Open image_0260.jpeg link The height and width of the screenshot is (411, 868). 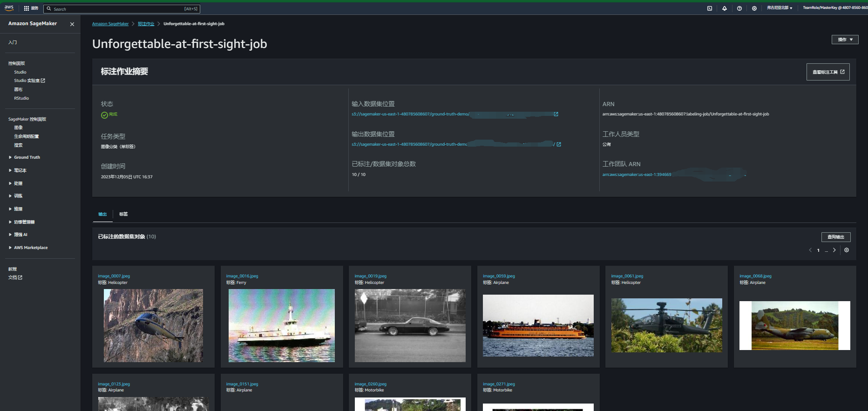click(371, 384)
